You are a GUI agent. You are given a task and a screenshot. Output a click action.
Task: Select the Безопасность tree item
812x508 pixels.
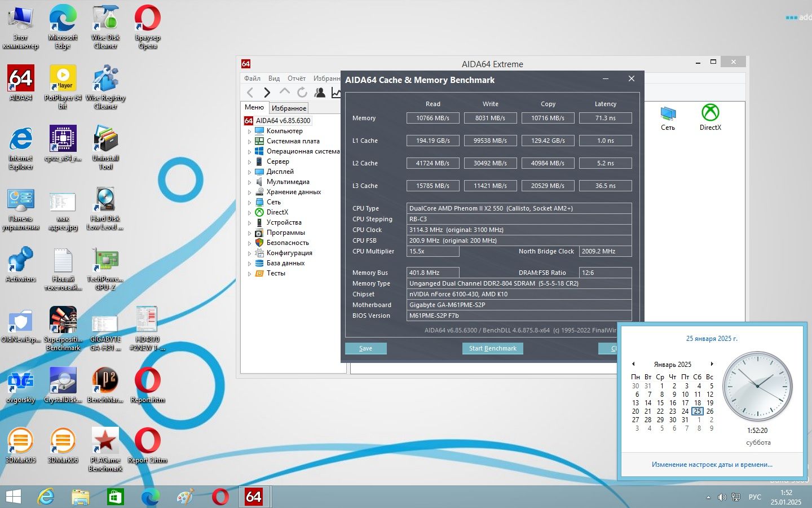[288, 243]
